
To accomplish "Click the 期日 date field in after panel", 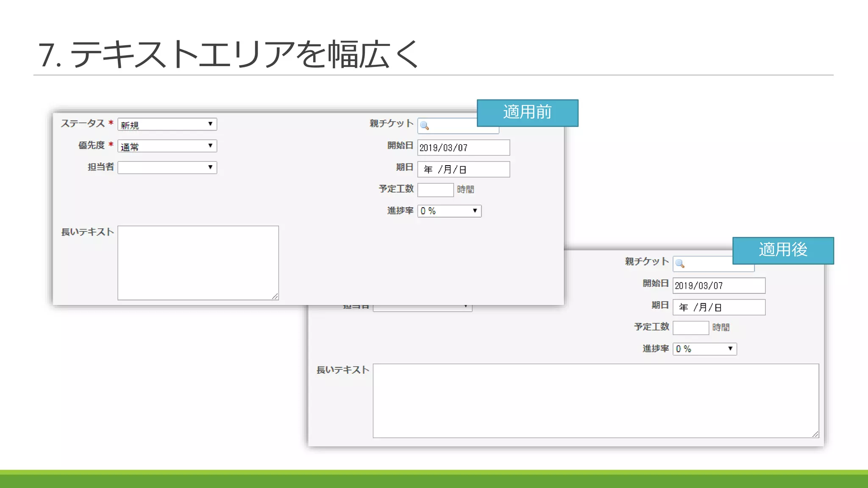I will point(719,307).
